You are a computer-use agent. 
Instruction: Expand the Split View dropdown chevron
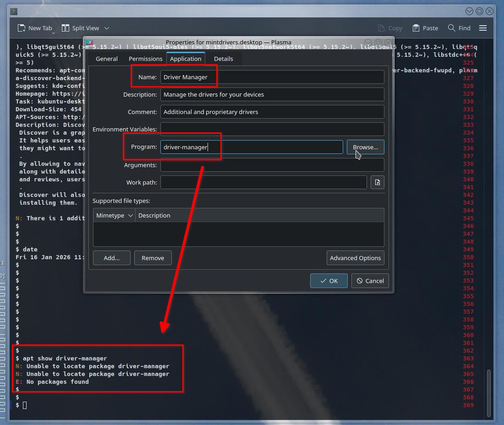click(x=107, y=28)
